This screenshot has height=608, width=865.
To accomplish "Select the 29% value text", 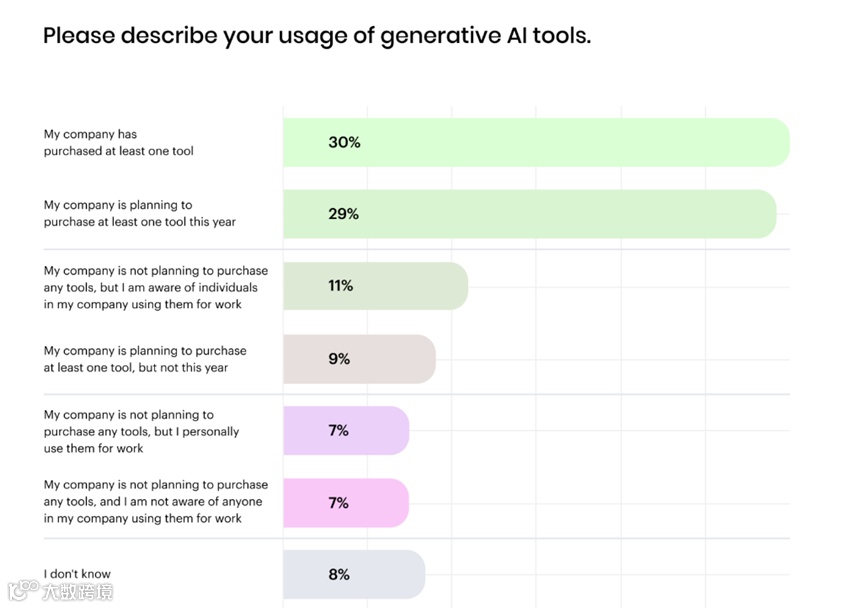I will [x=343, y=214].
